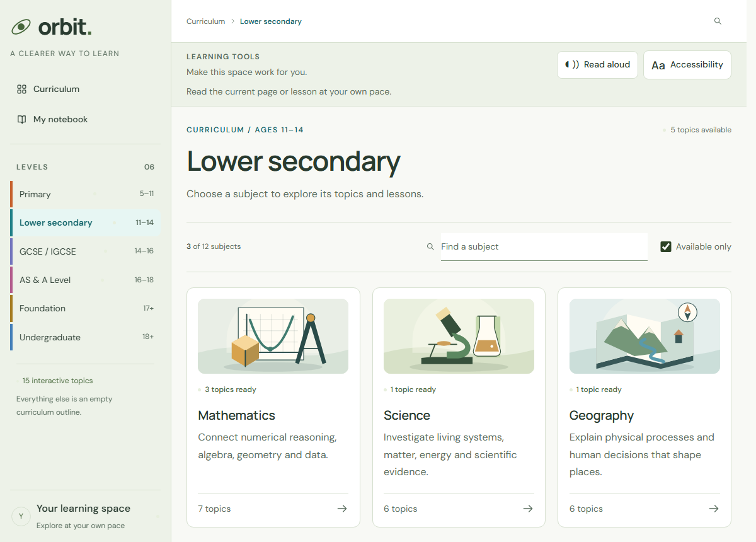The image size is (756, 542).
Task: Click the top-right search magnifier icon
Action: pos(718,21)
